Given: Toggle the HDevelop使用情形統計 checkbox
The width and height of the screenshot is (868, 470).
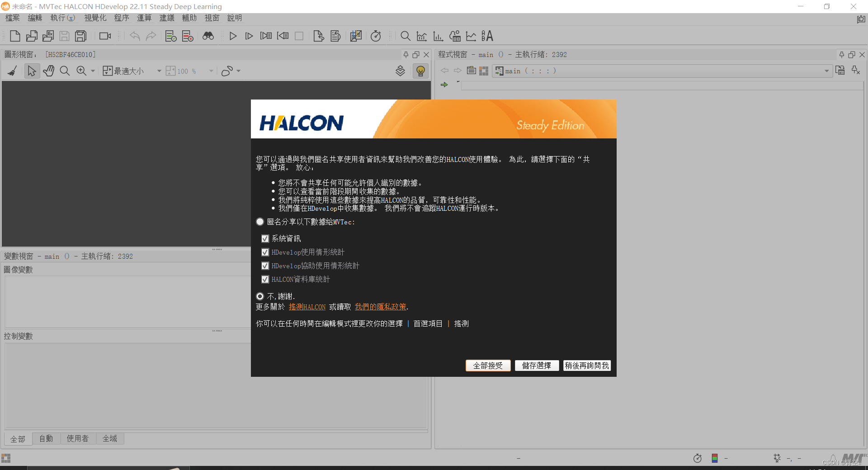Looking at the screenshot, I should pos(265,252).
